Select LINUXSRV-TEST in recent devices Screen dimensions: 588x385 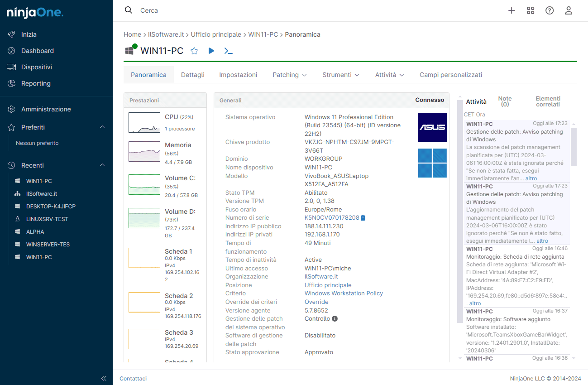tap(47, 219)
